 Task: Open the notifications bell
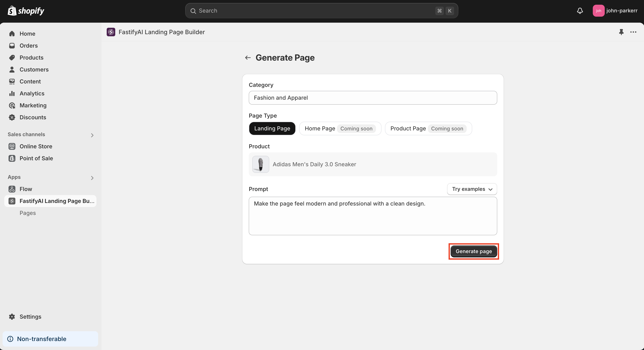580,11
